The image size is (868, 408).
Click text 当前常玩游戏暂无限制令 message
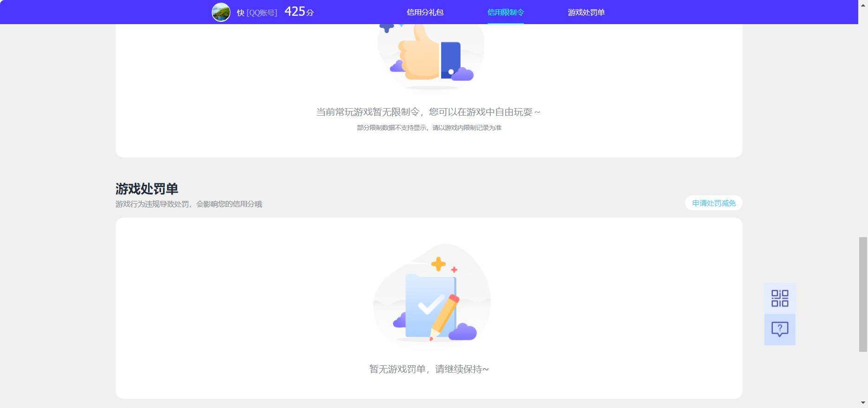click(x=428, y=112)
